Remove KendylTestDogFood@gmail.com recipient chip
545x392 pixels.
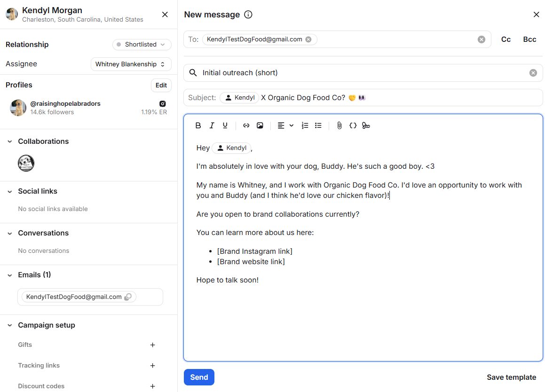308,39
